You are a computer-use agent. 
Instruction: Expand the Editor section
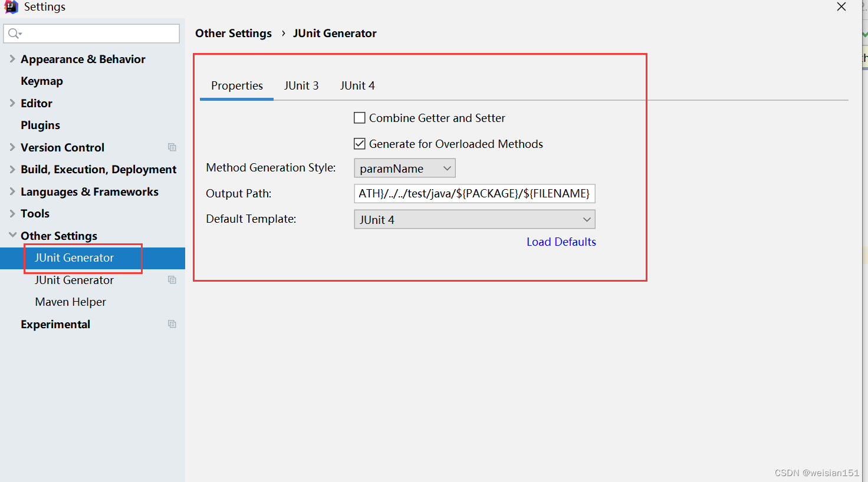12,103
